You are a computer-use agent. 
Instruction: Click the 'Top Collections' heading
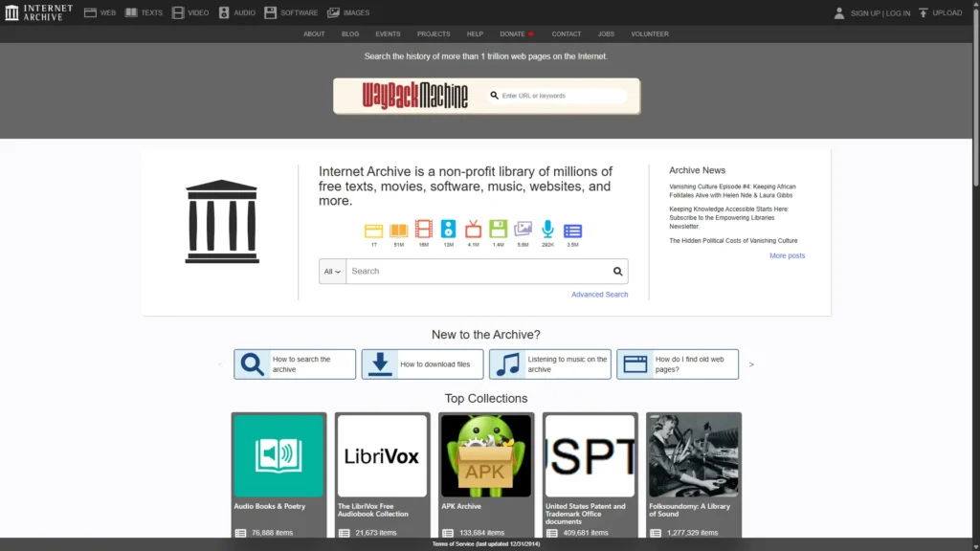point(485,399)
